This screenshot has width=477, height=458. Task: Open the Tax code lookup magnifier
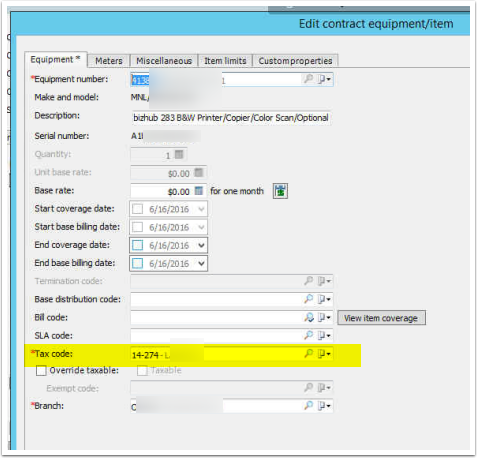[309, 353]
